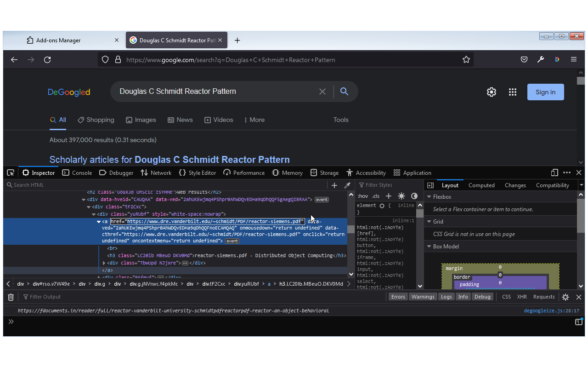The height and width of the screenshot is (368, 588).
Task: Toggle the Errors console filter
Action: tap(398, 297)
